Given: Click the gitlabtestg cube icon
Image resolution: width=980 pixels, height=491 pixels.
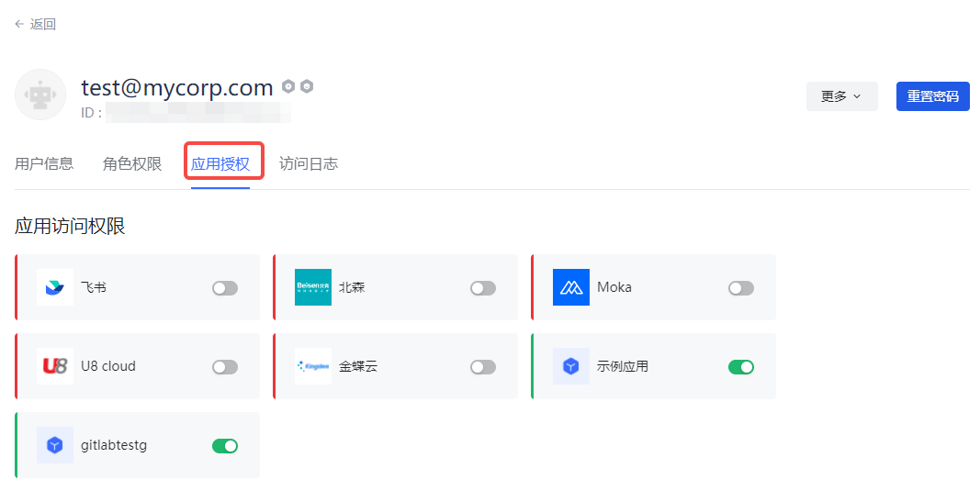Looking at the screenshot, I should tap(55, 445).
